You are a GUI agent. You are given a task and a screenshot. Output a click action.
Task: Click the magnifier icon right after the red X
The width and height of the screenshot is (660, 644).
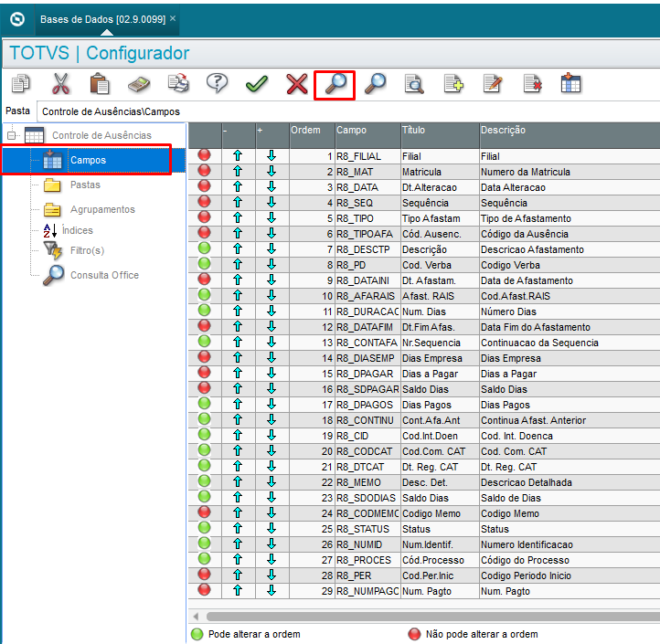pos(335,84)
